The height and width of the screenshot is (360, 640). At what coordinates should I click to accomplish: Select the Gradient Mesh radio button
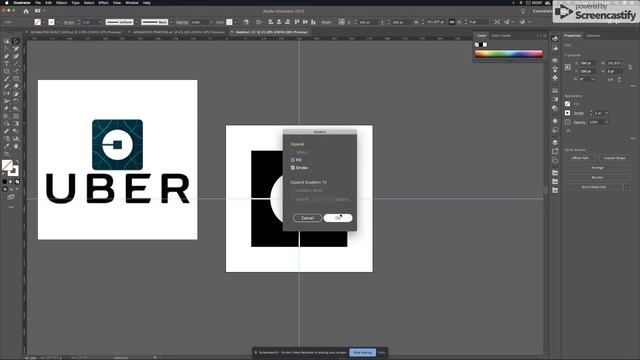(293, 190)
